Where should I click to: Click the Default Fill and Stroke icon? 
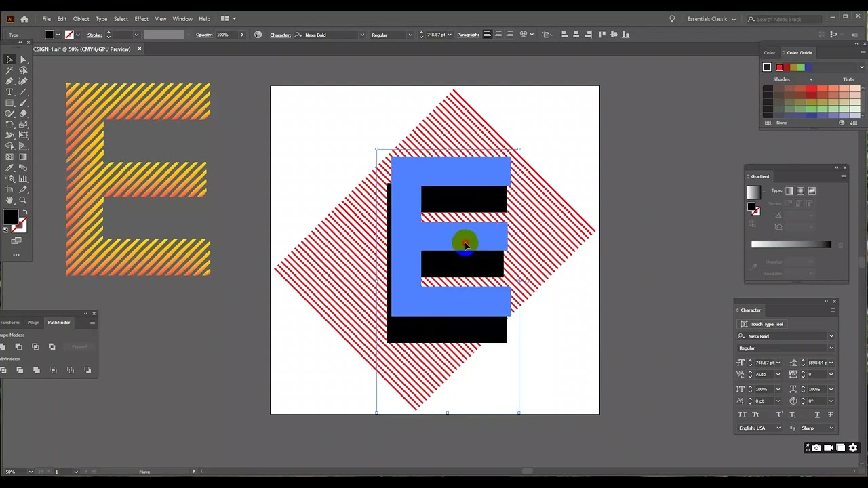[x=5, y=230]
